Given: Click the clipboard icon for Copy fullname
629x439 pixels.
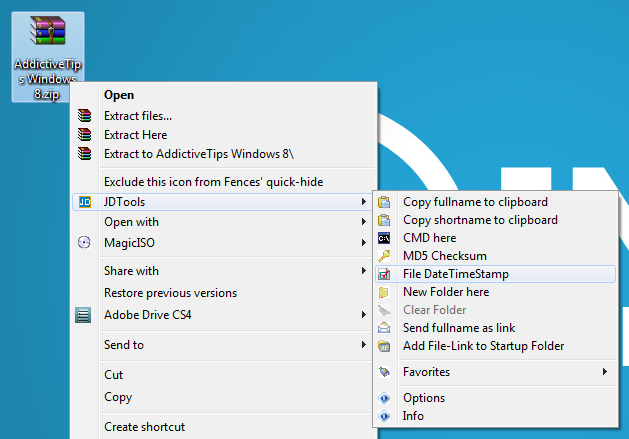Looking at the screenshot, I should pyautogui.click(x=384, y=202).
